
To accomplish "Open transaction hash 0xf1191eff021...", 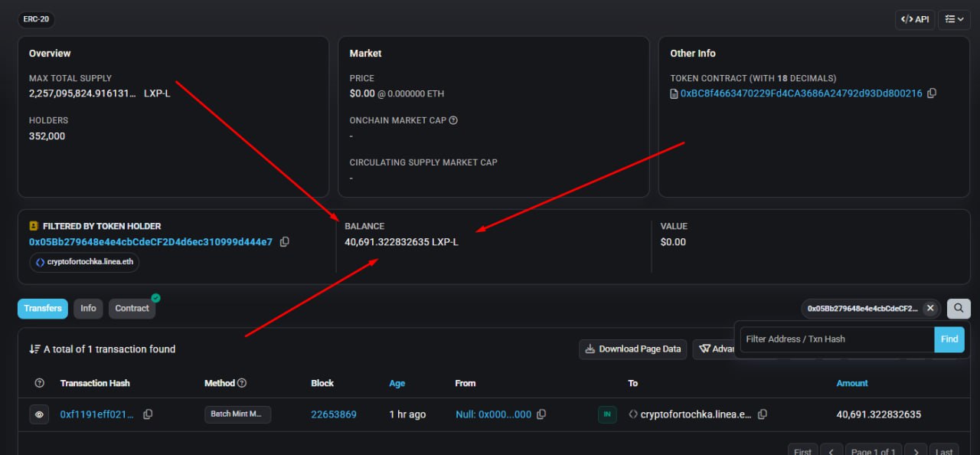I will click(x=97, y=414).
